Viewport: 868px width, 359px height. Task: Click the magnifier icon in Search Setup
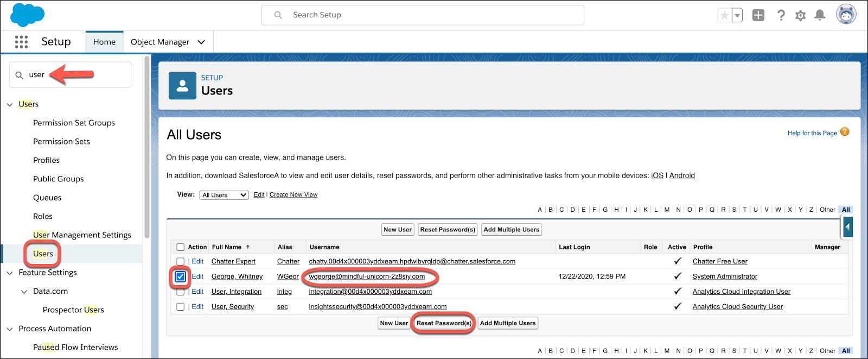click(x=278, y=15)
